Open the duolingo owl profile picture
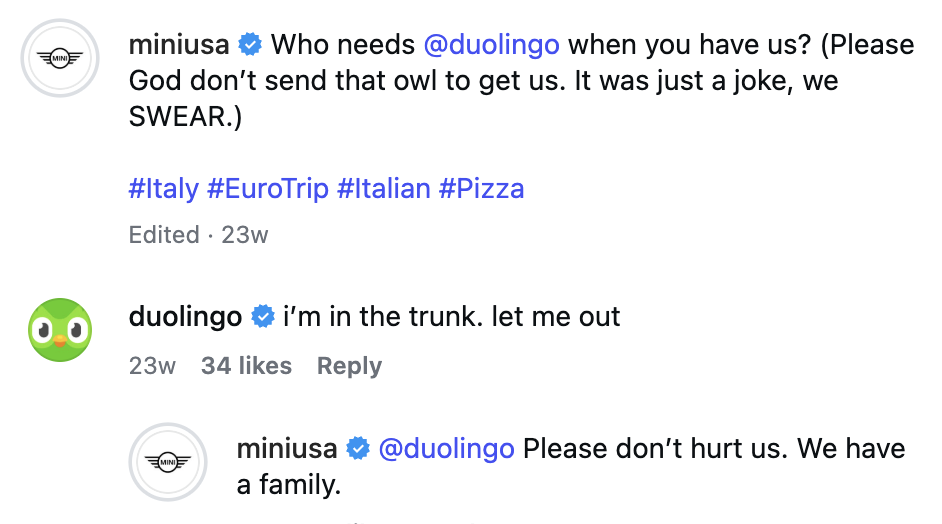The height and width of the screenshot is (524, 942). pyautogui.click(x=61, y=331)
